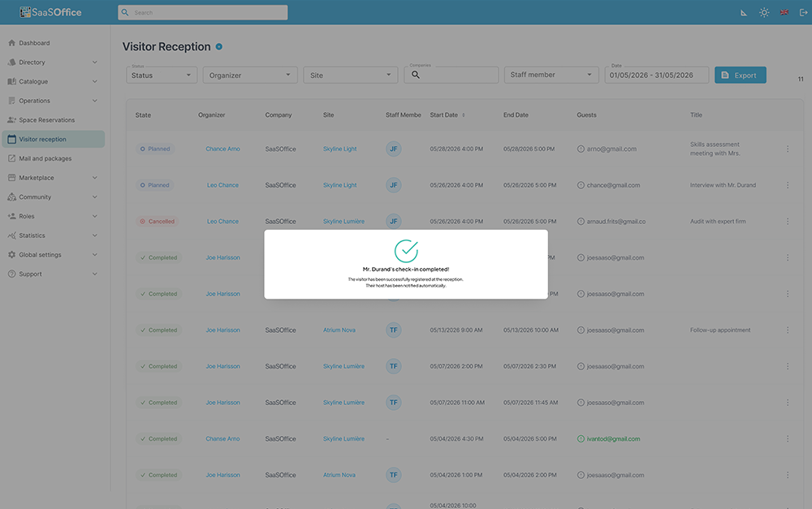Click the success checkmark icon in dialog

[x=406, y=251]
